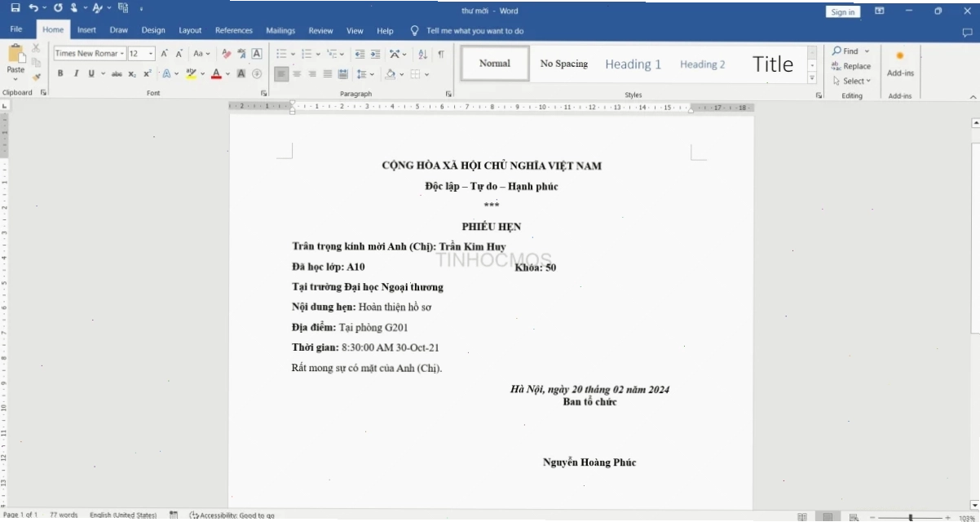Click the vertical scrollbar up arrow

(975, 123)
